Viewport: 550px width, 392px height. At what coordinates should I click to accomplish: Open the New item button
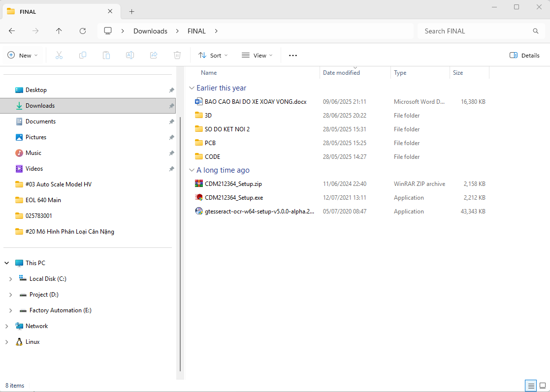[x=23, y=56]
